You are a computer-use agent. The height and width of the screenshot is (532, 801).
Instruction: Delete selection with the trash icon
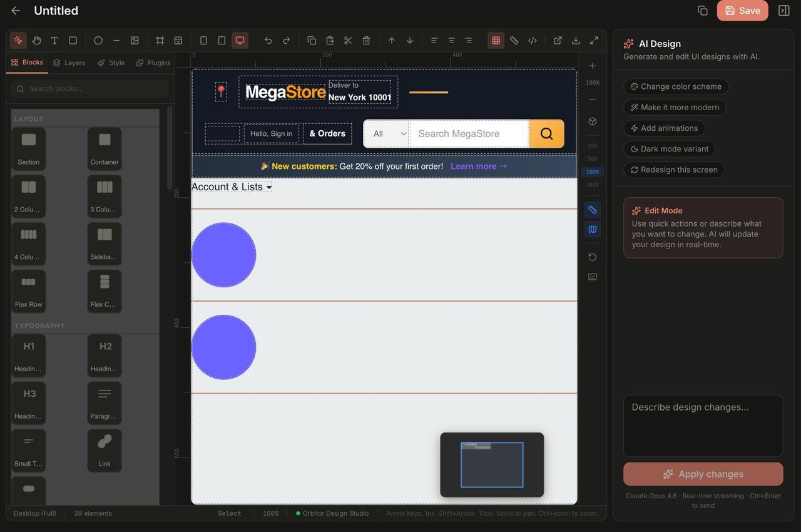[366, 41]
